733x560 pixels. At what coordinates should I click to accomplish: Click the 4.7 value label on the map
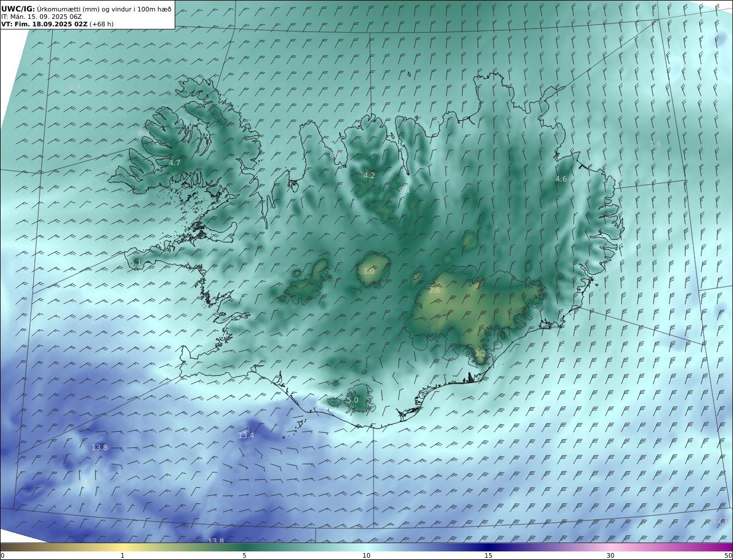coord(175,163)
